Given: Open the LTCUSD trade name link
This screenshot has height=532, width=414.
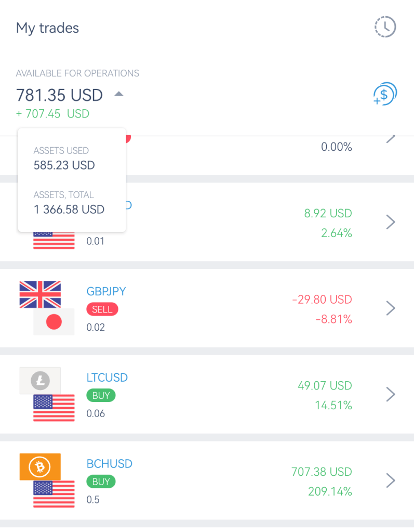Looking at the screenshot, I should tap(107, 378).
